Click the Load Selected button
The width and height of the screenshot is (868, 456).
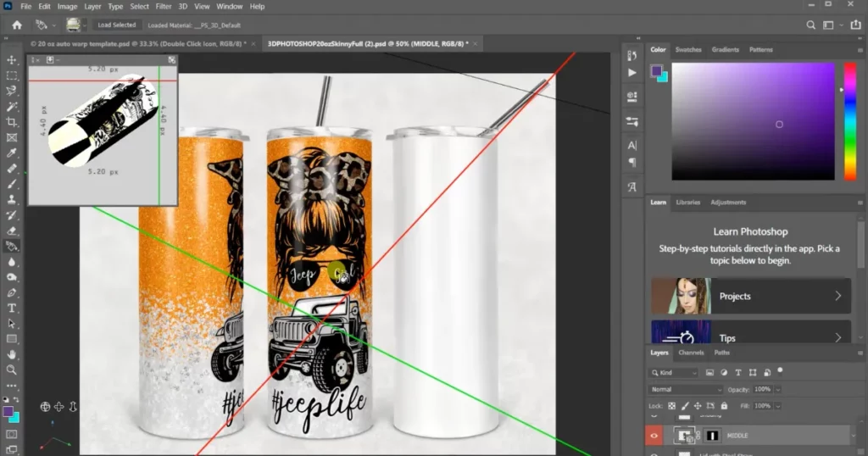tap(117, 25)
